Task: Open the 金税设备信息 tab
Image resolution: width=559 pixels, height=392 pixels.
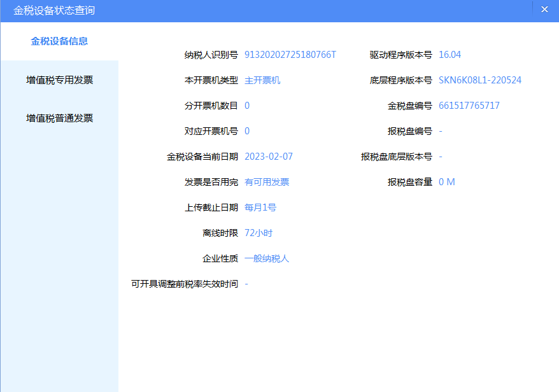Action: (x=59, y=41)
